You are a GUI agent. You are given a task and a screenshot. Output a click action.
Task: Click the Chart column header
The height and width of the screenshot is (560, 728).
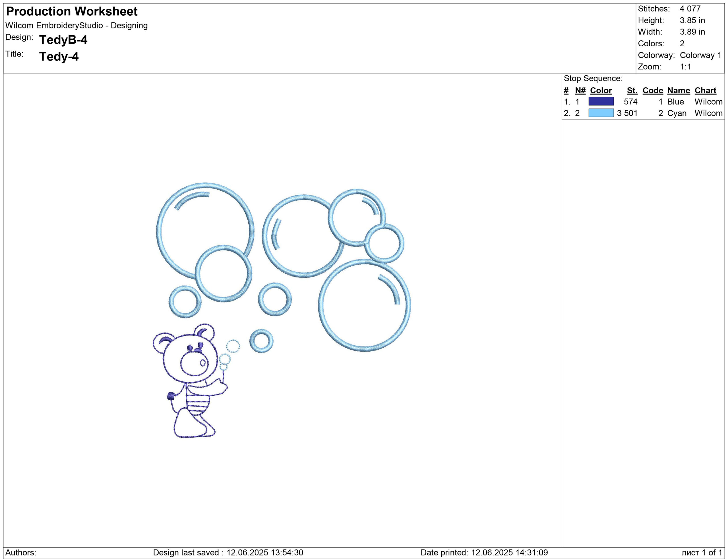[x=705, y=91]
